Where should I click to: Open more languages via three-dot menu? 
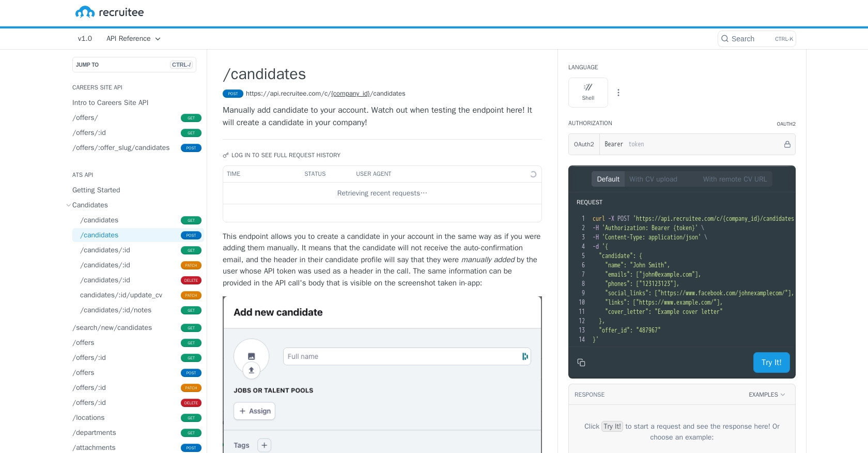(618, 93)
